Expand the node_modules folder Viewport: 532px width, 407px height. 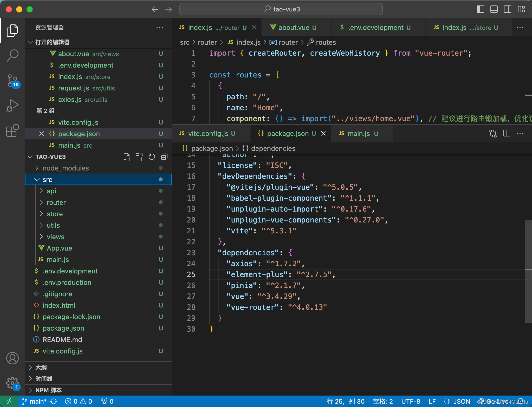(66, 168)
